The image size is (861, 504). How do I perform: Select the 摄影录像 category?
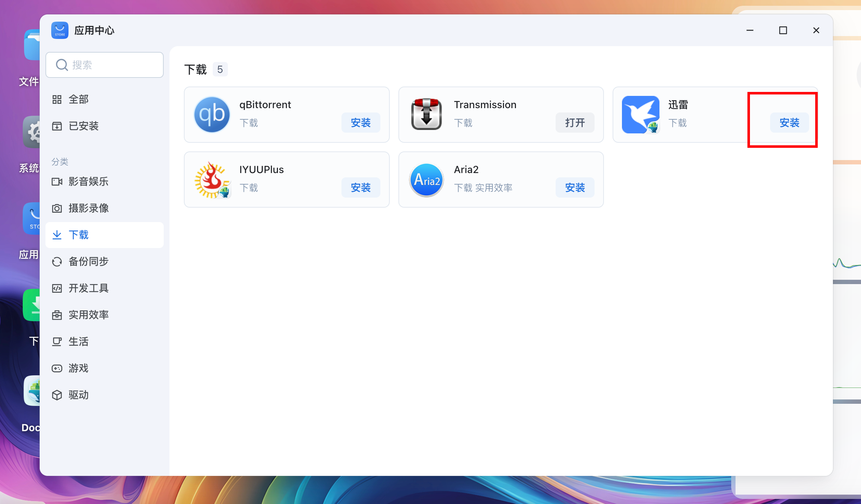point(105,208)
